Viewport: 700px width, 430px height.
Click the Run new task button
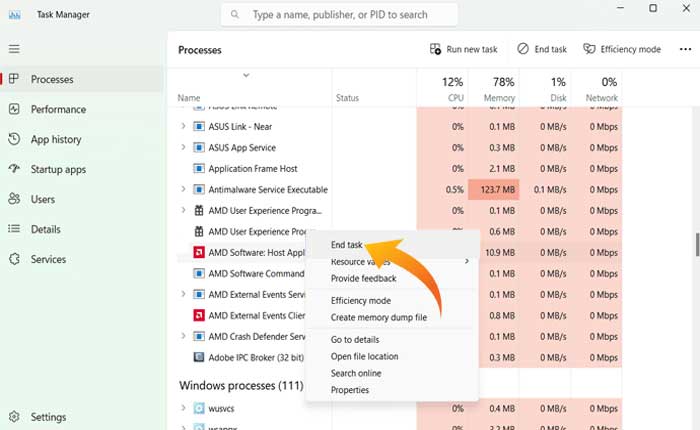tap(463, 49)
